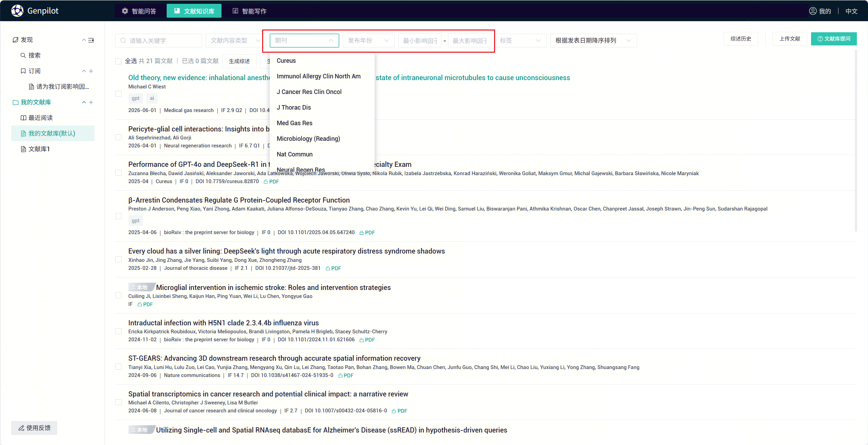Click the sidebar collapse icon beside 发现
868x445 pixels.
(91, 40)
